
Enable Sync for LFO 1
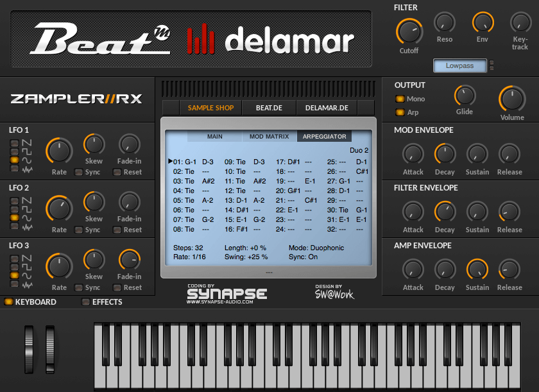point(79,172)
